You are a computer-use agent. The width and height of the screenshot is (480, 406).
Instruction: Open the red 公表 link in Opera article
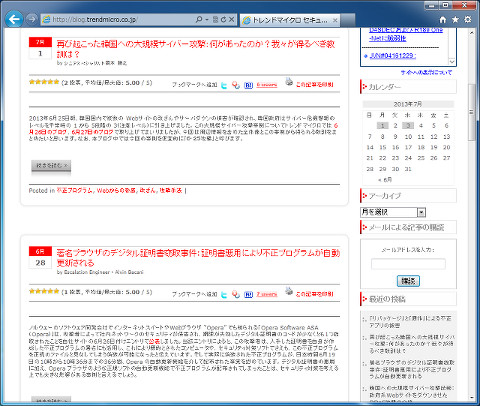tap(154, 341)
